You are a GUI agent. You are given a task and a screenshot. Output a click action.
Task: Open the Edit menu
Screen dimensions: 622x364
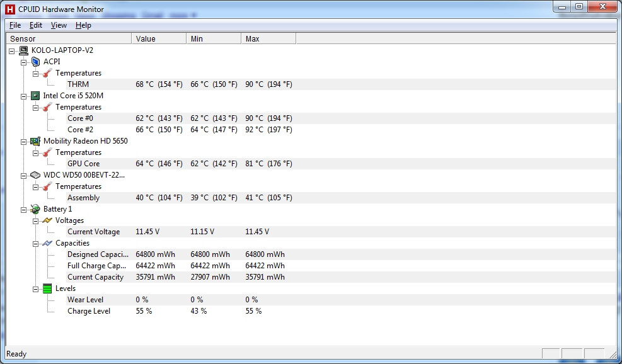tap(36, 25)
